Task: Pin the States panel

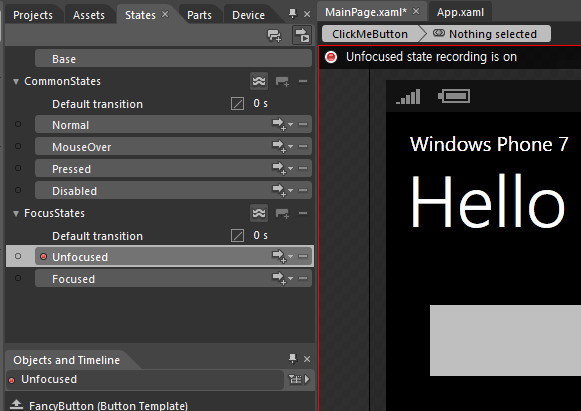Action: click(292, 14)
